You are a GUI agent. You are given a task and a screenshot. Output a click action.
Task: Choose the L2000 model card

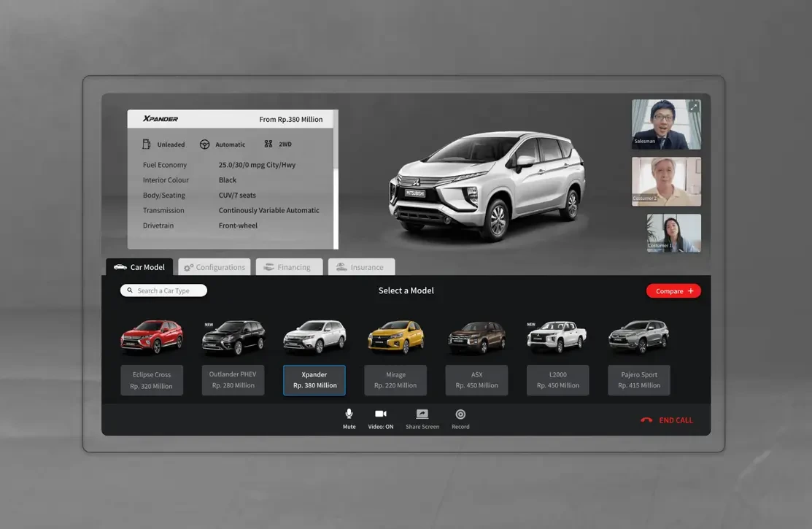click(557, 380)
